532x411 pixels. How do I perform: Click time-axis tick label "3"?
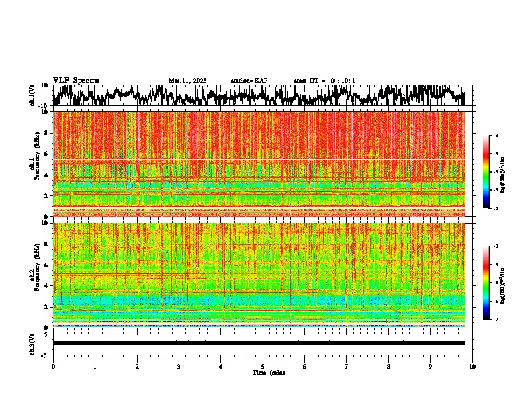(x=179, y=367)
